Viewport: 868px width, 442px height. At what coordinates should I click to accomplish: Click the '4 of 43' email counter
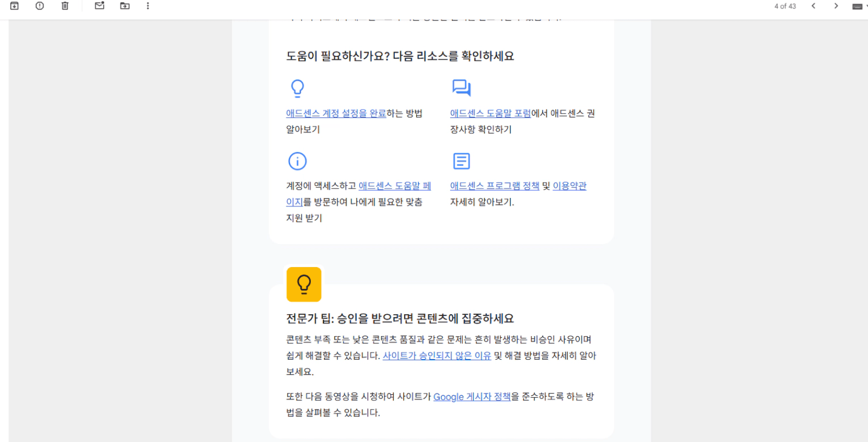click(785, 6)
